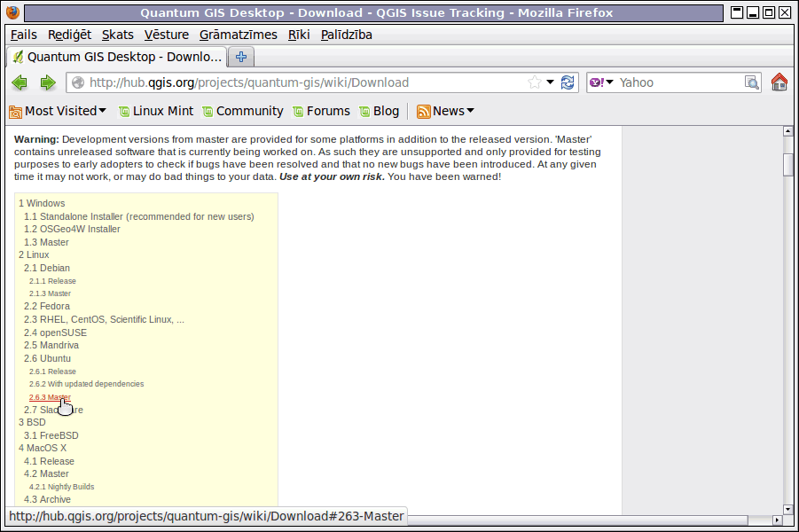Open the Linux Mint bookmark
Viewport: 799px width, 532px height.
pos(156,111)
